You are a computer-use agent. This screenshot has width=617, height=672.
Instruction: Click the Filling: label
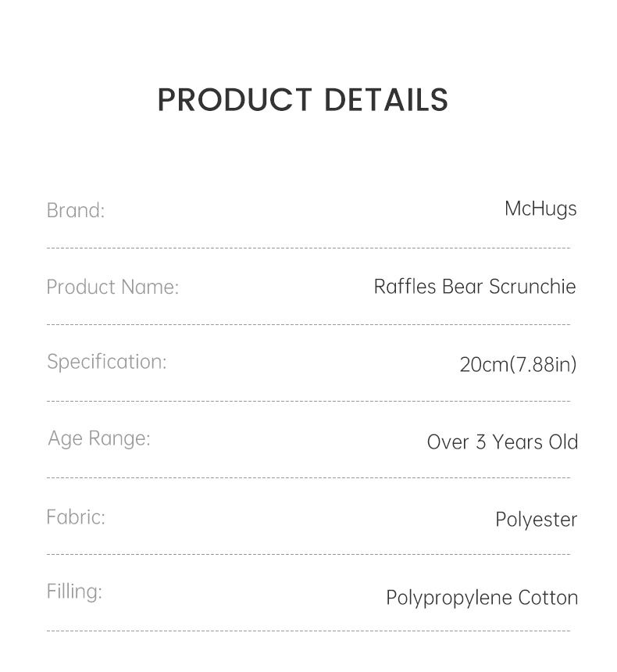(74, 592)
